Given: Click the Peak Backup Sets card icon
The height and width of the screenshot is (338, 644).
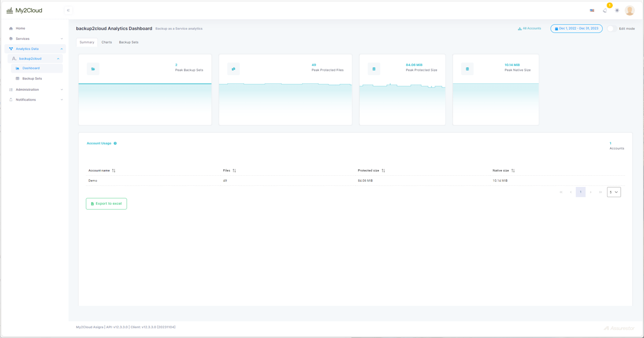Looking at the screenshot, I should click(93, 69).
